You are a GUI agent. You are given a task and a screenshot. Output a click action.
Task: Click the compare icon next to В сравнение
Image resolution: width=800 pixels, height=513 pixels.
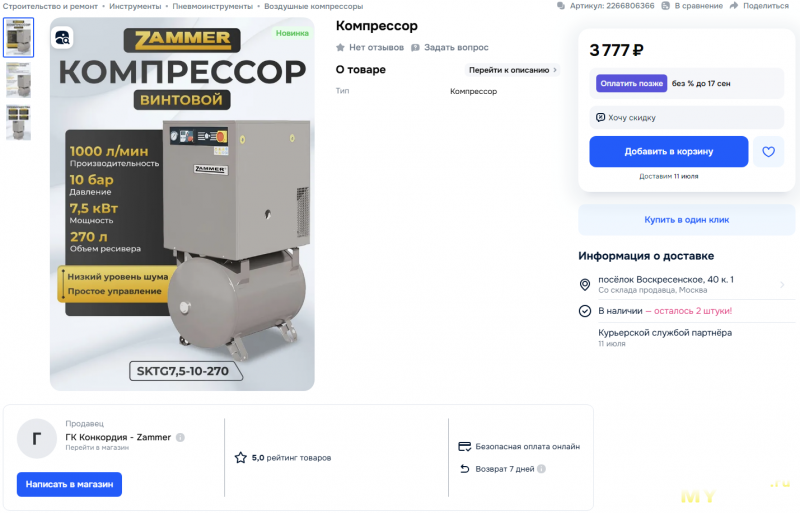coord(665,6)
